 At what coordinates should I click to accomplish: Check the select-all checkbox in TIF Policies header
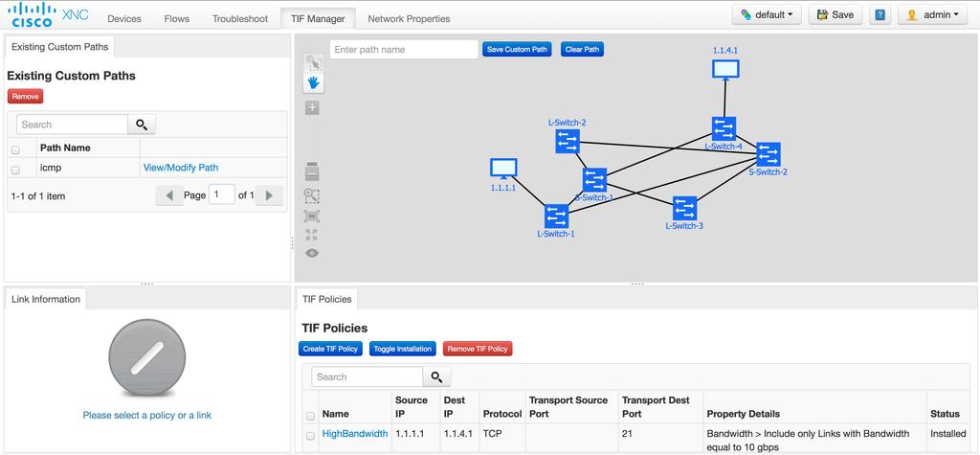click(310, 416)
